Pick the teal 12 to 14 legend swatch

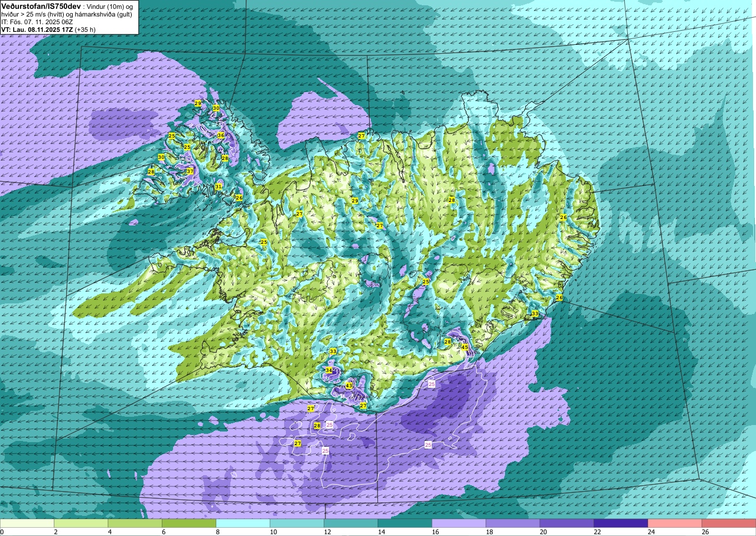pyautogui.click(x=351, y=523)
